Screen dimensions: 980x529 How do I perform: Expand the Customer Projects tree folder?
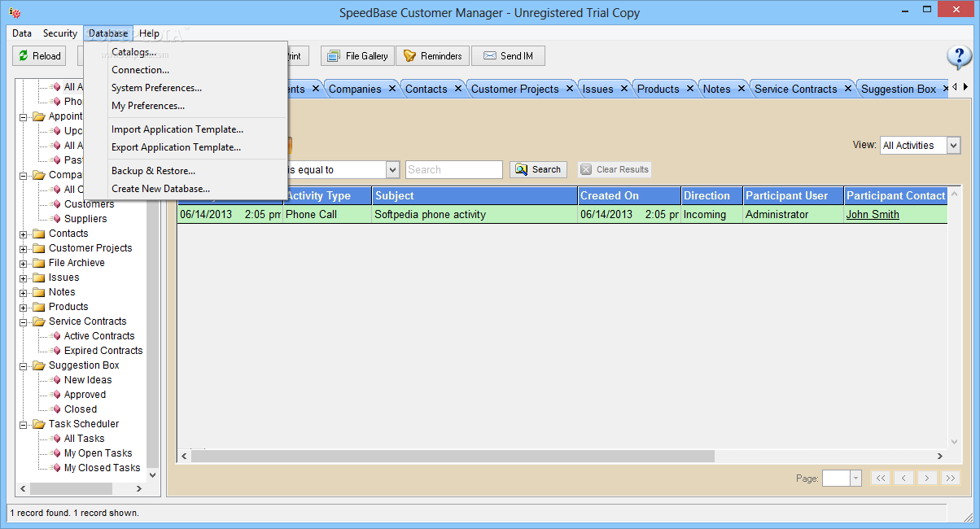(24, 248)
